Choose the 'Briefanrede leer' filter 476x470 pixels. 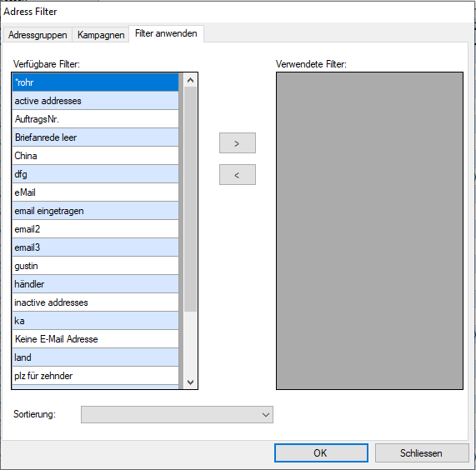[x=95, y=137]
